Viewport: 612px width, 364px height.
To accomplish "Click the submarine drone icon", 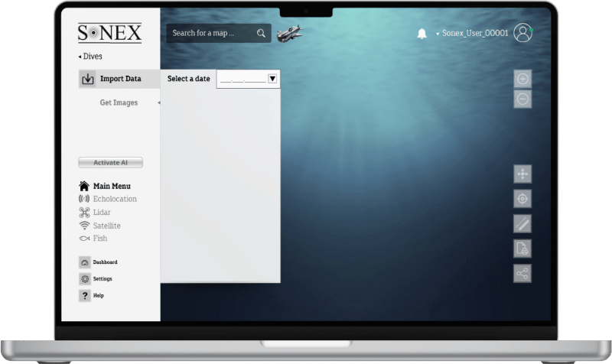I will tap(289, 33).
